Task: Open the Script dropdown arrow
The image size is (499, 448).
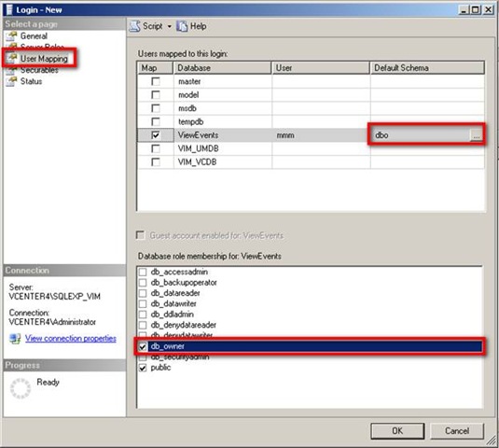Action: click(170, 26)
